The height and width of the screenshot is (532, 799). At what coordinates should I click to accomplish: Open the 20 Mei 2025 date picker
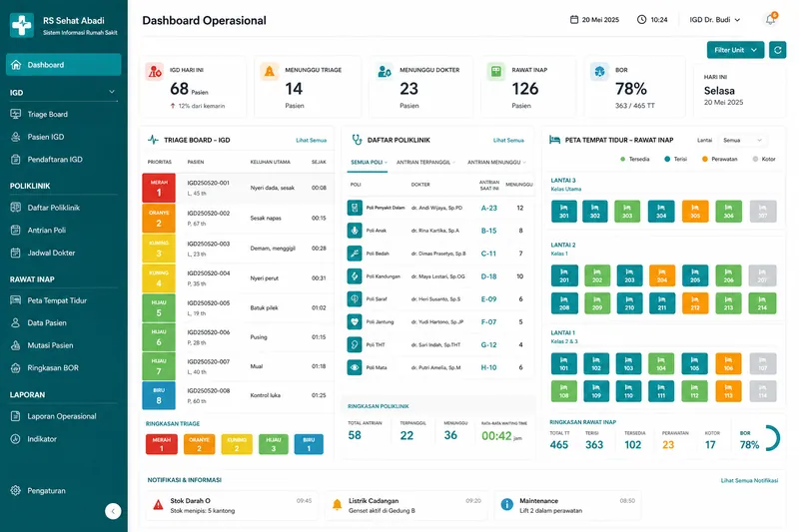pyautogui.click(x=594, y=19)
